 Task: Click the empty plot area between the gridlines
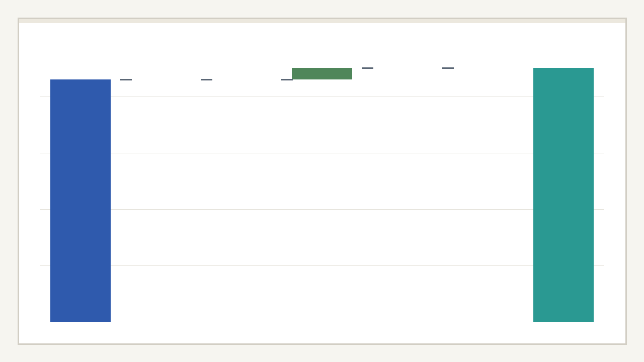tap(322, 181)
